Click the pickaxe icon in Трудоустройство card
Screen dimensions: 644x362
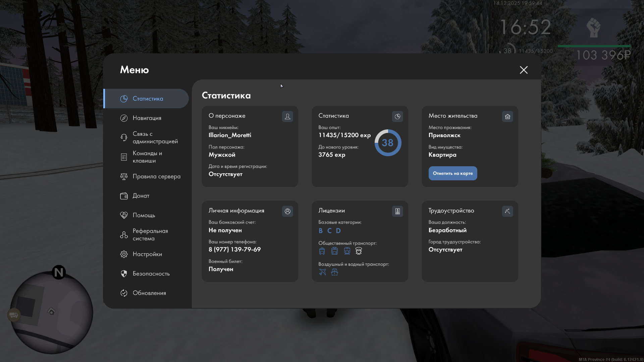507,211
